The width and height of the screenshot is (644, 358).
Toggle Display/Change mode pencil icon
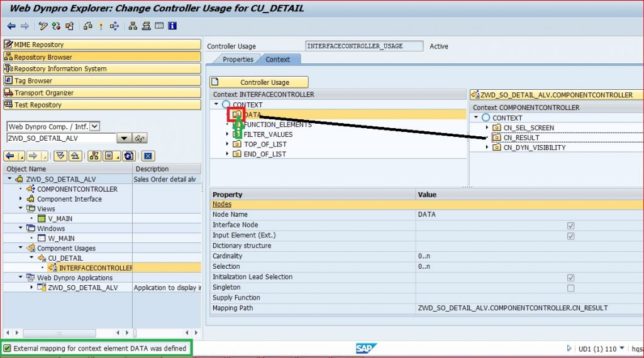[43, 26]
